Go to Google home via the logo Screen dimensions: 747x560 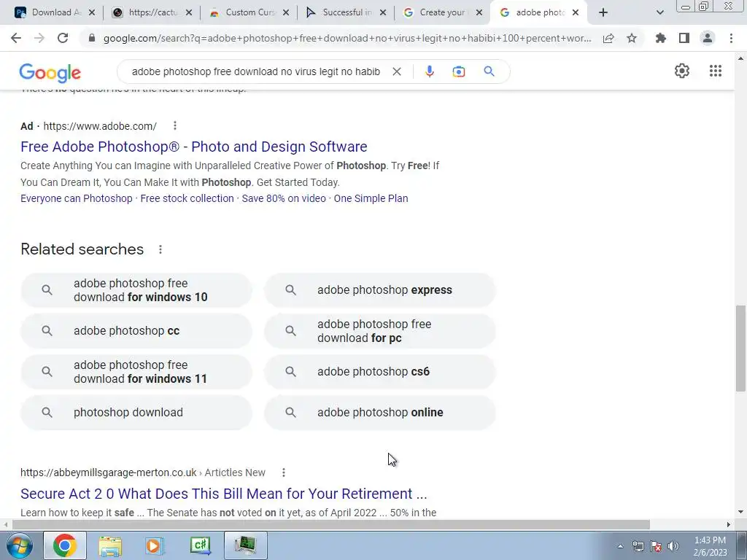(50, 73)
